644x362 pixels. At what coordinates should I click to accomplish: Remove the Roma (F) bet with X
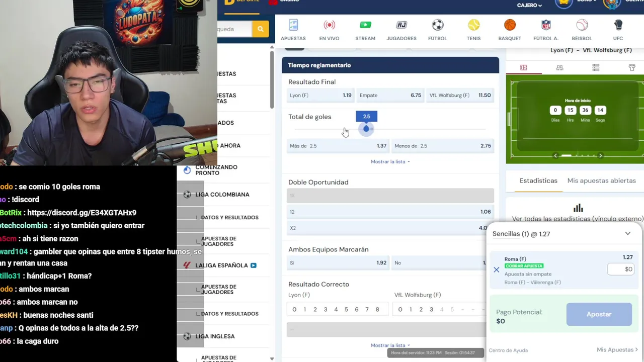pyautogui.click(x=497, y=270)
